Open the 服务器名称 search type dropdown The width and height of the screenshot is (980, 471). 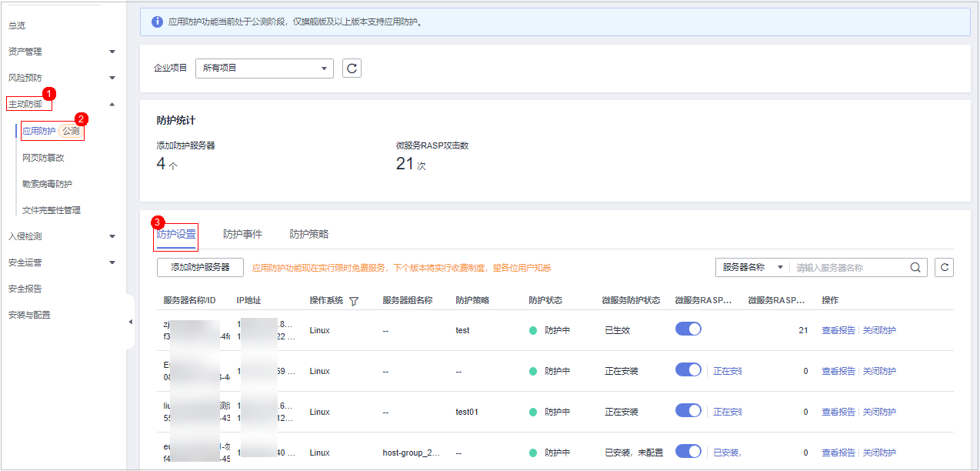(752, 267)
